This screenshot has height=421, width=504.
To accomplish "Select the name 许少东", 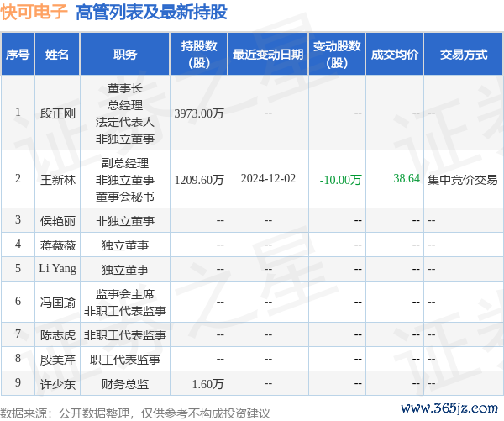I will (57, 384).
